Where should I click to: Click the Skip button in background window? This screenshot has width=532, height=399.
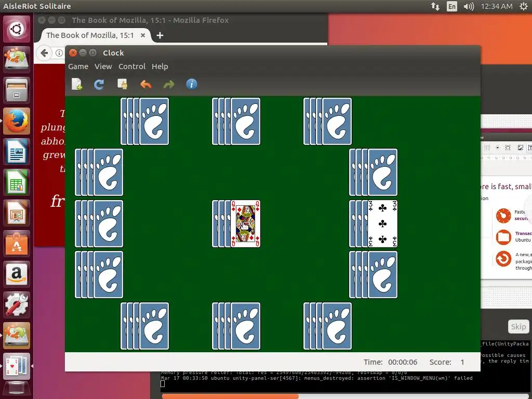click(518, 327)
